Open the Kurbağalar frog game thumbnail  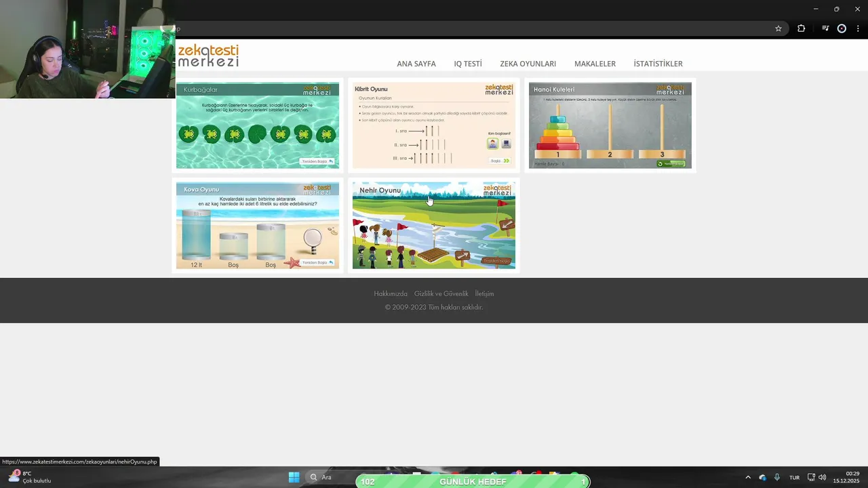258,125
